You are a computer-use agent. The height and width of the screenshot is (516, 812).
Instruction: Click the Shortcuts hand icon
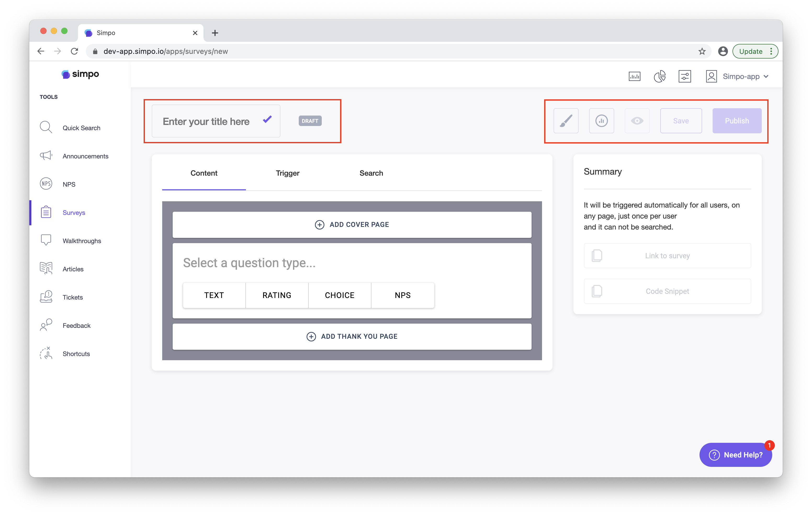point(46,353)
